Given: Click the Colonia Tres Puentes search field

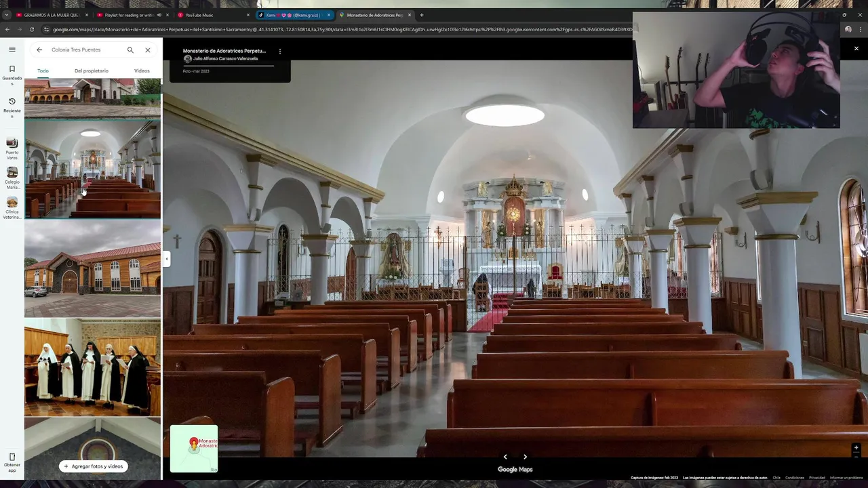Looking at the screenshot, I should [x=85, y=49].
